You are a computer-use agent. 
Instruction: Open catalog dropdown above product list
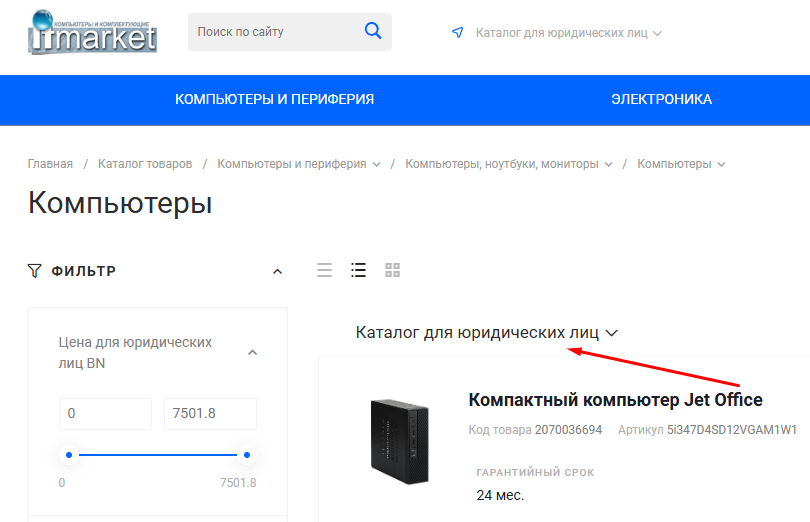click(487, 332)
